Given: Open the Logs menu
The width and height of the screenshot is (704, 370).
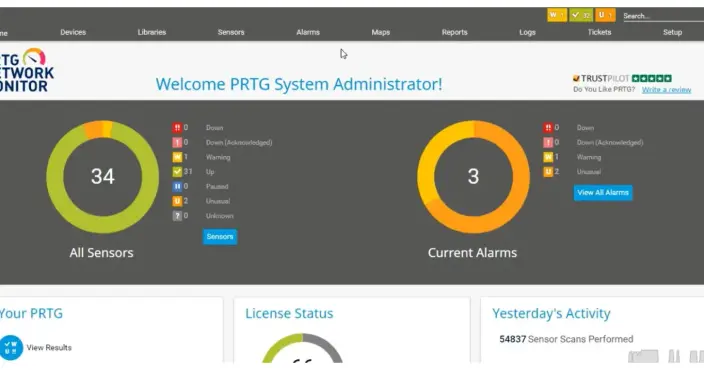Looking at the screenshot, I should pos(527,32).
